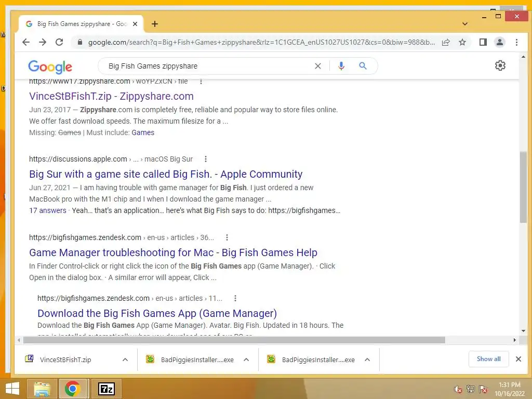
Task: Open the Chrome side panel
Action: tap(483, 42)
